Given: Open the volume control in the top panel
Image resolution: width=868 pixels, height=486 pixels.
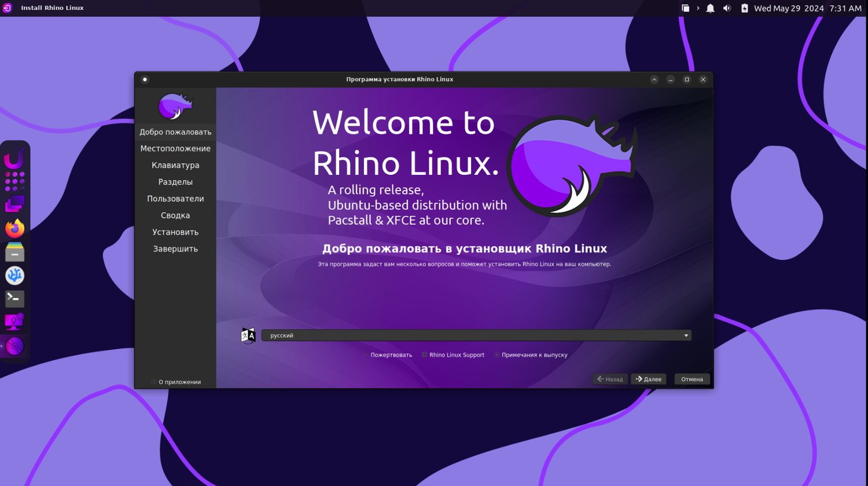Looking at the screenshot, I should pos(727,8).
